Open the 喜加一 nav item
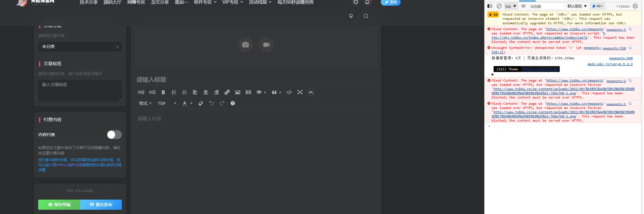 181,2
